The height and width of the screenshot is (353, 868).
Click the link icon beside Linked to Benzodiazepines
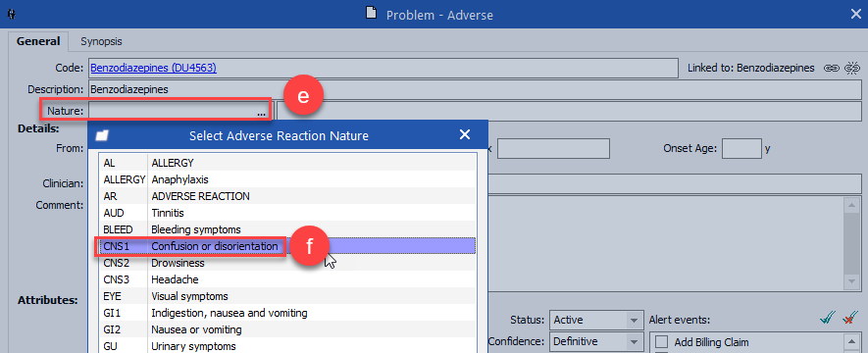(831, 68)
